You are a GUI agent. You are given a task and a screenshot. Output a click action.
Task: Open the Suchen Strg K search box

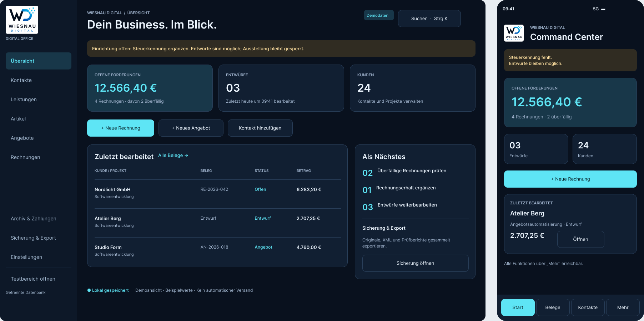pyautogui.click(x=429, y=19)
